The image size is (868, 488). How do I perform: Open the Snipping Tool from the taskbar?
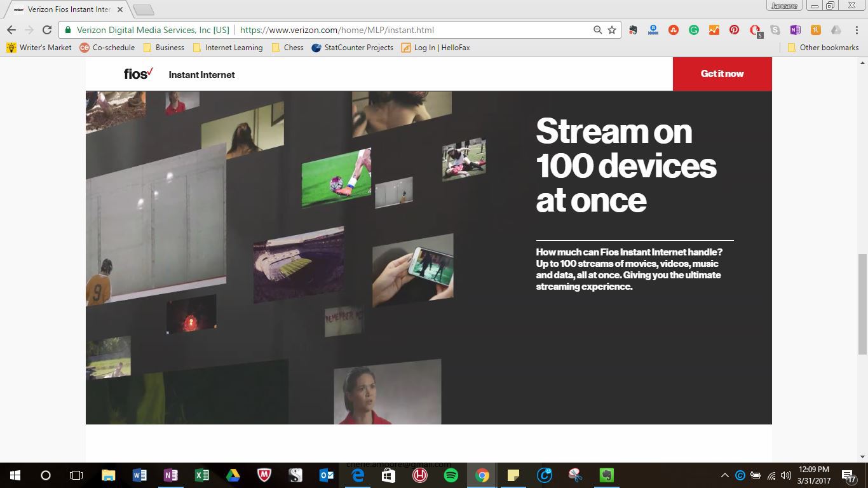tap(574, 475)
